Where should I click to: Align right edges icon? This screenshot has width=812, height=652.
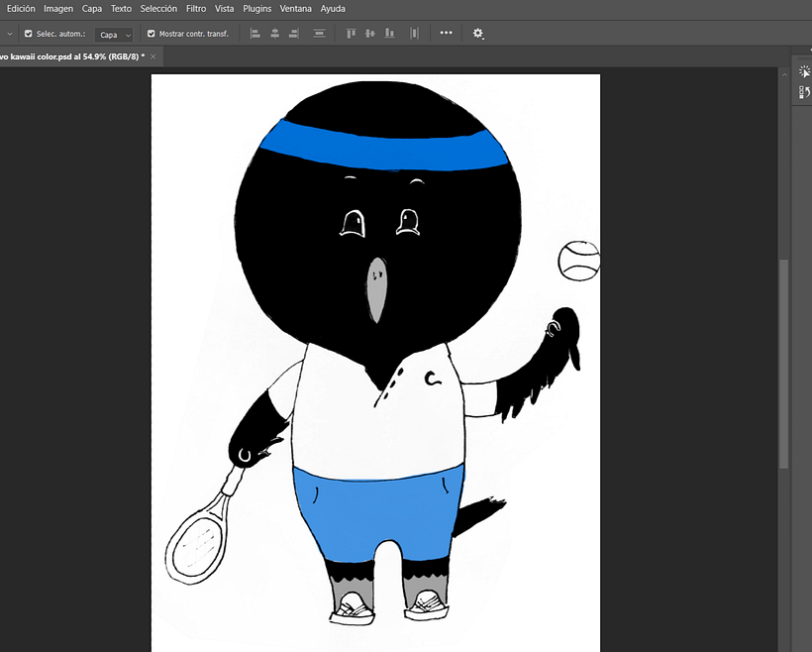(x=294, y=34)
